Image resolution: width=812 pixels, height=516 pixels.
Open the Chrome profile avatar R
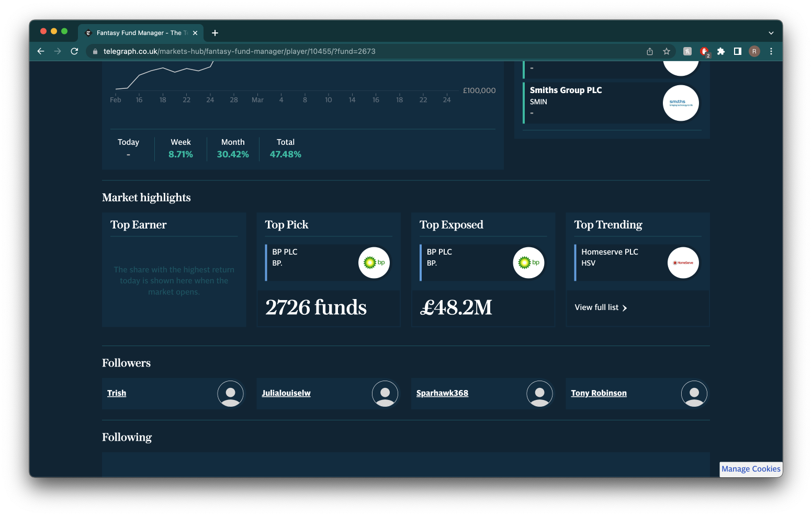tap(754, 51)
